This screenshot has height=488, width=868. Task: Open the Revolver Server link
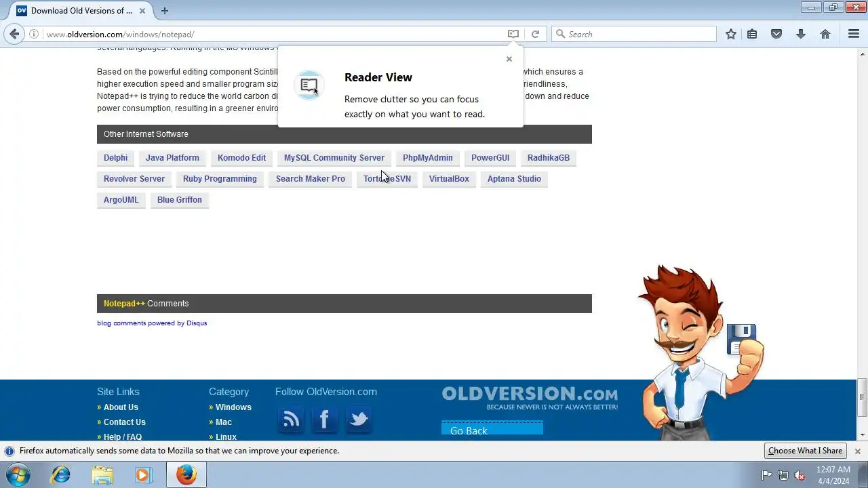134,179
